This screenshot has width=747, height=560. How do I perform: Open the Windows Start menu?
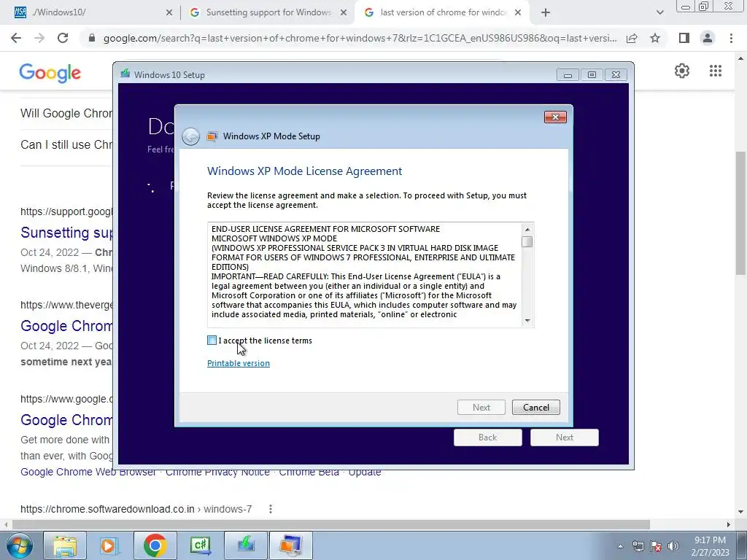18,545
